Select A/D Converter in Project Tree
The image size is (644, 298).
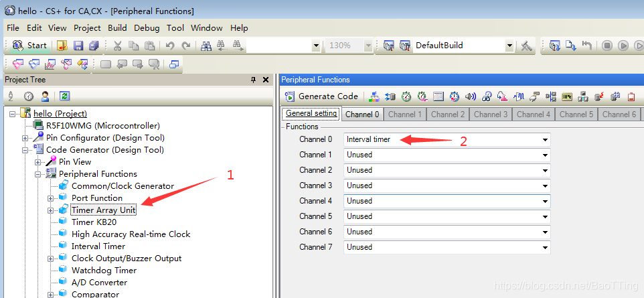tap(99, 283)
